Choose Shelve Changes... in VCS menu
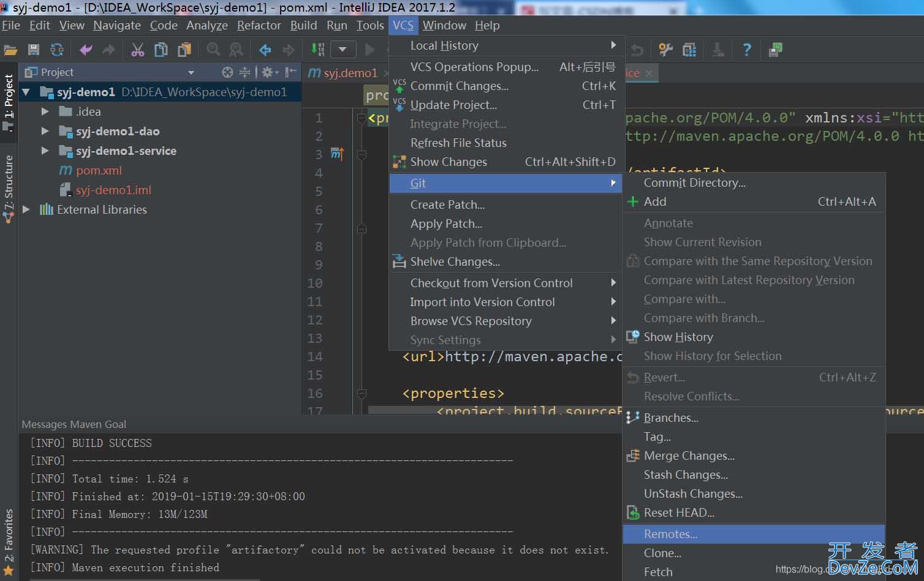This screenshot has height=581, width=924. coord(506,262)
